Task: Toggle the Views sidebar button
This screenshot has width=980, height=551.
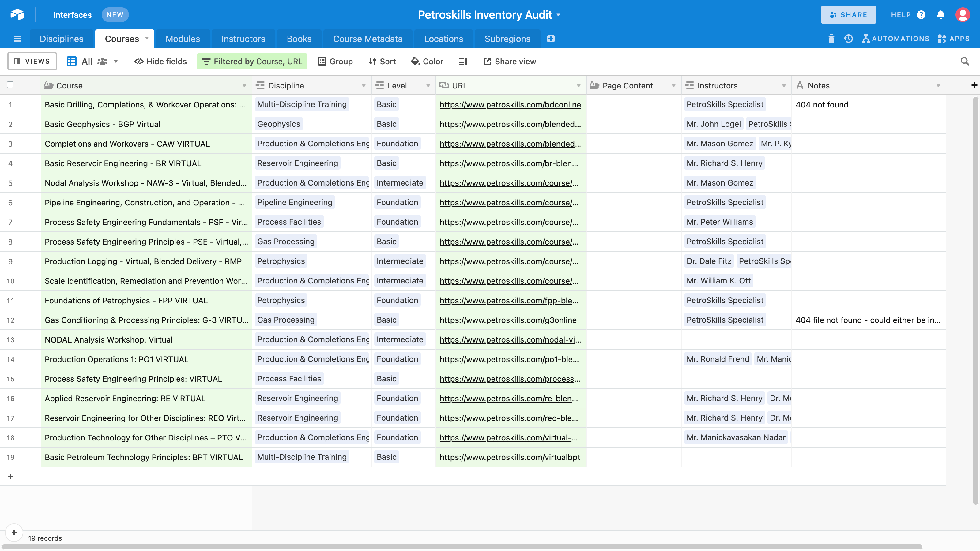Action: (x=32, y=61)
